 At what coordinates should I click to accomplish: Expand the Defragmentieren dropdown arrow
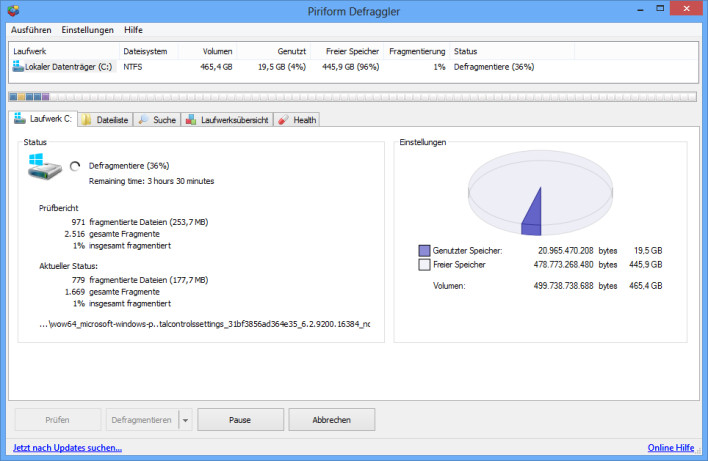point(186,420)
